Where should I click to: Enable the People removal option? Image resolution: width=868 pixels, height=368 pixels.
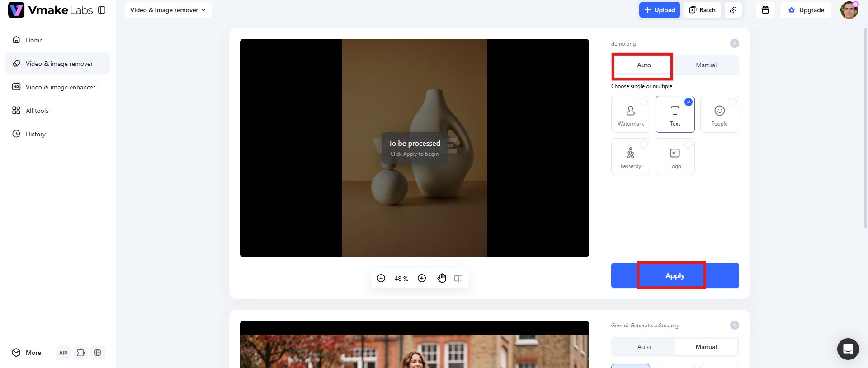point(719,114)
